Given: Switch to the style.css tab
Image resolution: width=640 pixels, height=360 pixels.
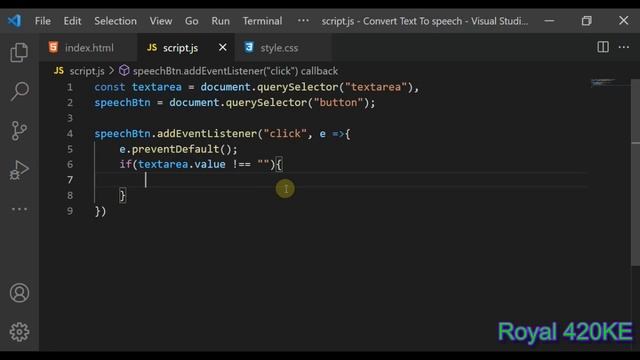Looking at the screenshot, I should (x=283, y=47).
